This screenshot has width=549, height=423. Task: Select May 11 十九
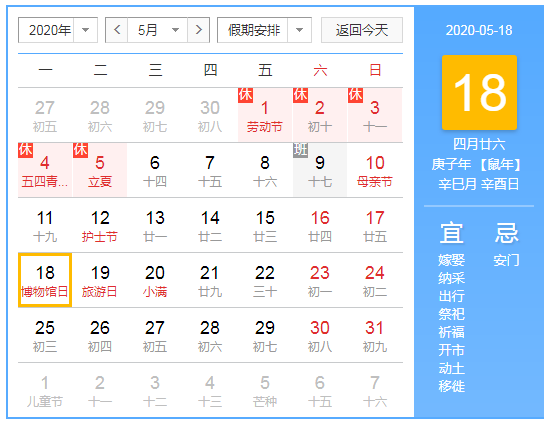pos(45,225)
